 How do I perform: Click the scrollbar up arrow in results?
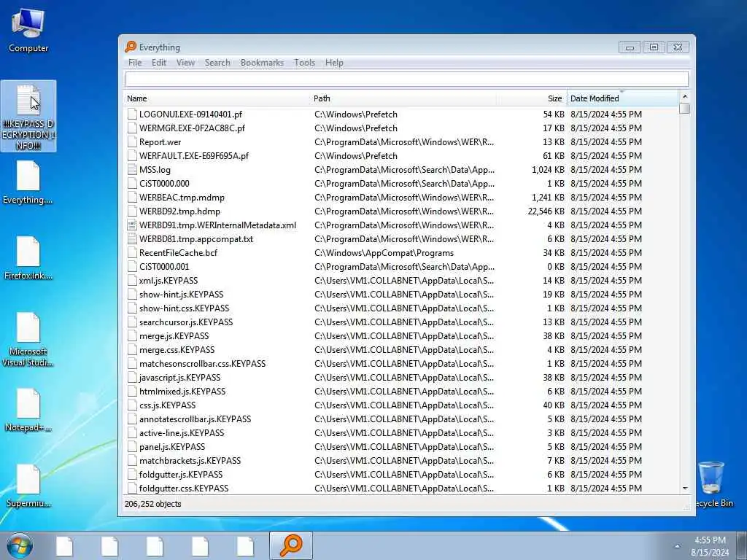click(x=684, y=97)
